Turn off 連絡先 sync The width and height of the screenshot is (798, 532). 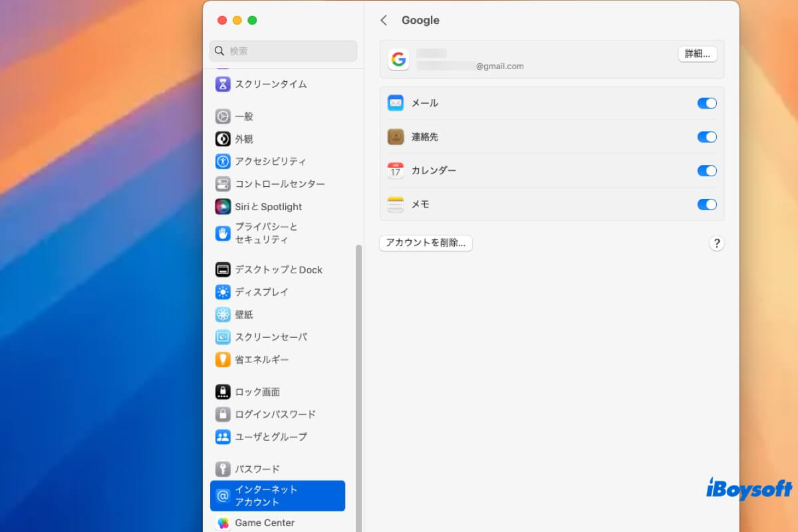707,137
